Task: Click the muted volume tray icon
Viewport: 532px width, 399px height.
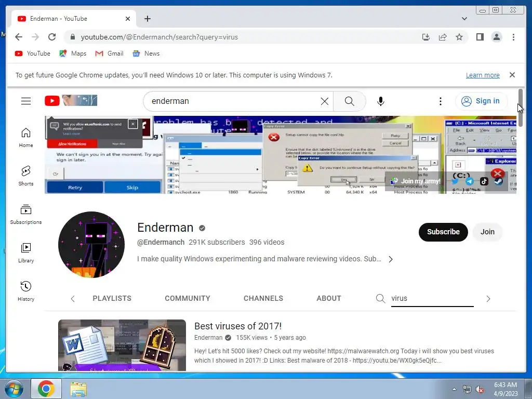Action: (x=480, y=390)
